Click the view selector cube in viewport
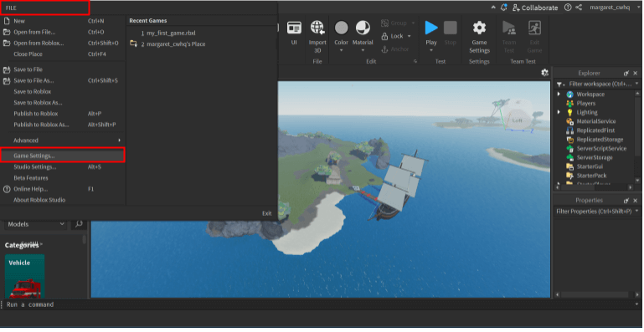Image resolution: width=644 pixels, height=332 pixels. pyautogui.click(x=517, y=120)
